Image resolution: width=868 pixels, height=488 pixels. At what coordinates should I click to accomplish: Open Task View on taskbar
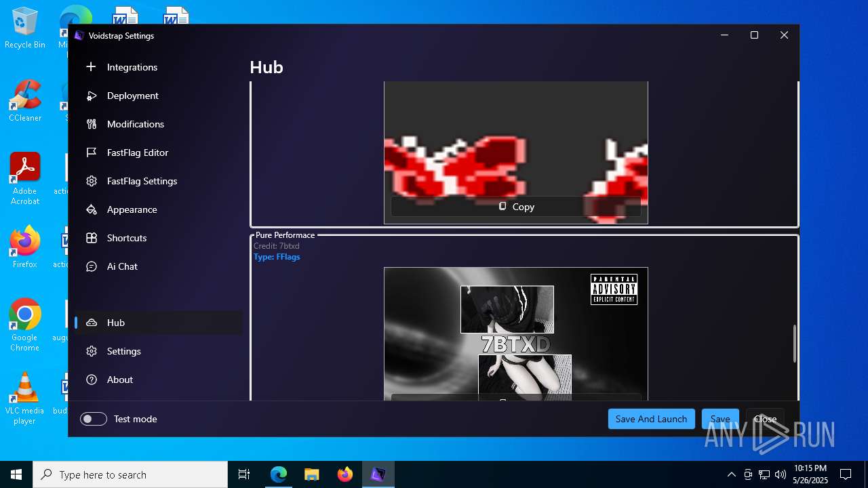(x=244, y=474)
